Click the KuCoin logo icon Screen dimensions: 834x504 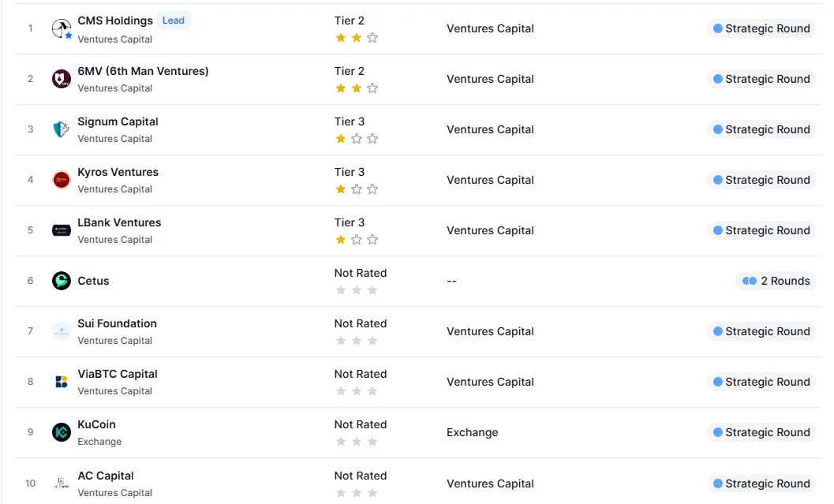pyautogui.click(x=61, y=432)
